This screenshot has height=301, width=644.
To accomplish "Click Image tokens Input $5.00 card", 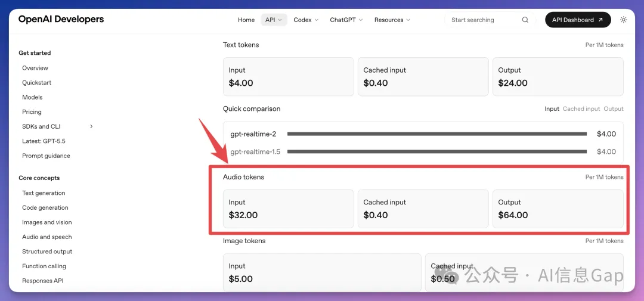I will pos(322,272).
